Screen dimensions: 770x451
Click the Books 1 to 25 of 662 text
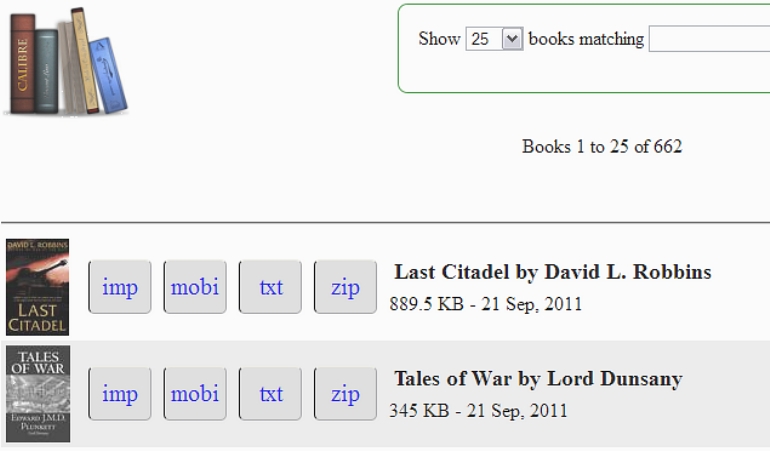pos(602,147)
